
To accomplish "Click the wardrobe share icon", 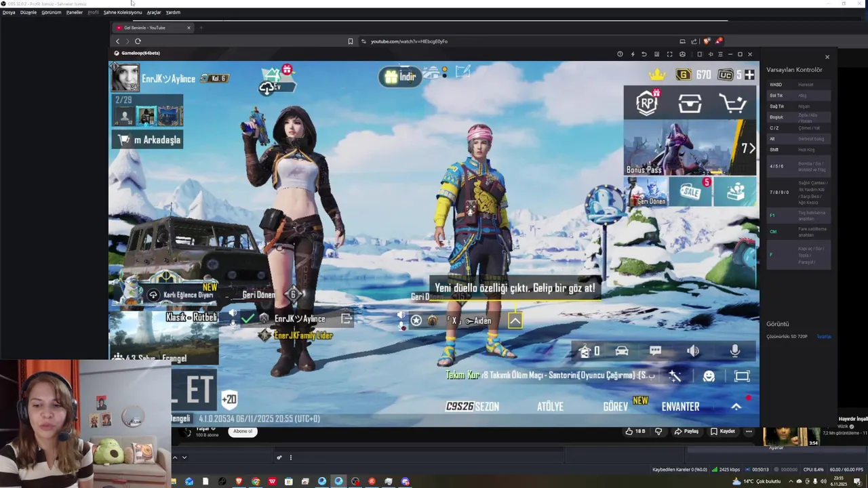I will pos(585,351).
